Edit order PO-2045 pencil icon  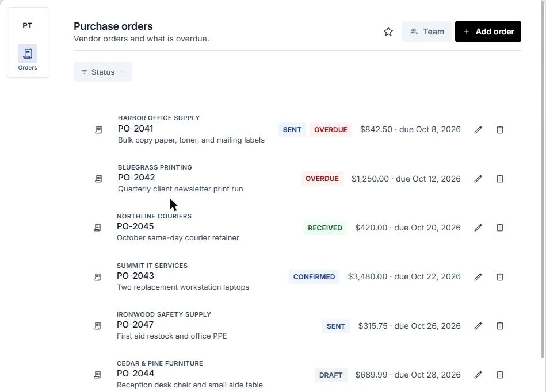(x=478, y=228)
